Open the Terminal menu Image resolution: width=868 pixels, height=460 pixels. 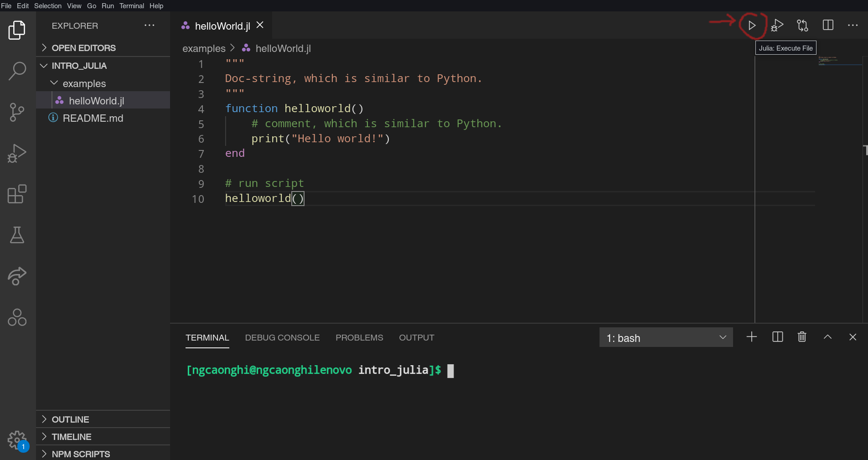[x=132, y=6]
